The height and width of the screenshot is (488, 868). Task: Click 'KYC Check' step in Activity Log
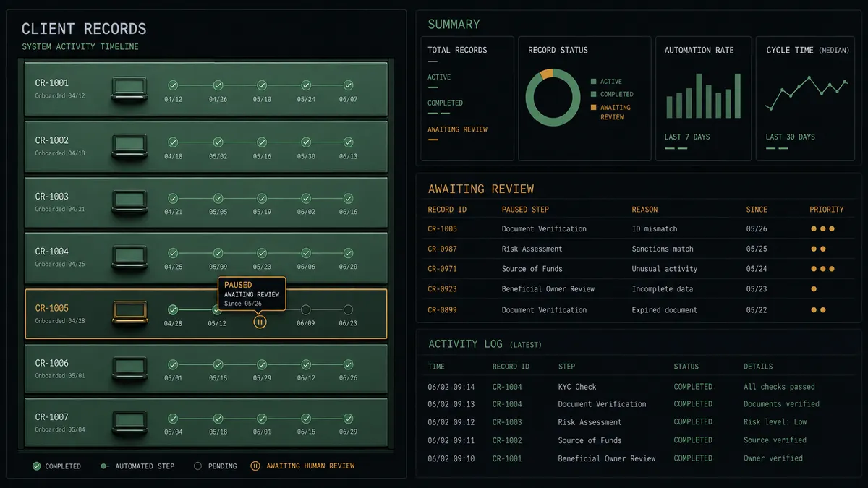(577, 387)
